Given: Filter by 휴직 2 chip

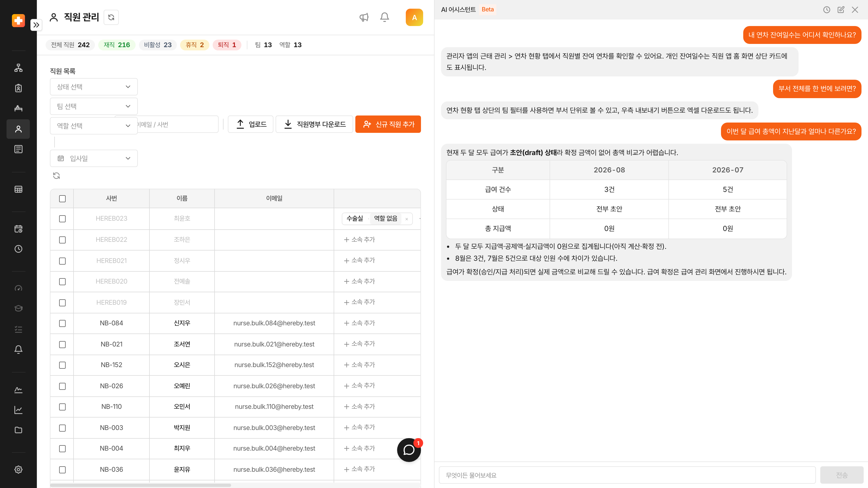Looking at the screenshot, I should click(194, 45).
